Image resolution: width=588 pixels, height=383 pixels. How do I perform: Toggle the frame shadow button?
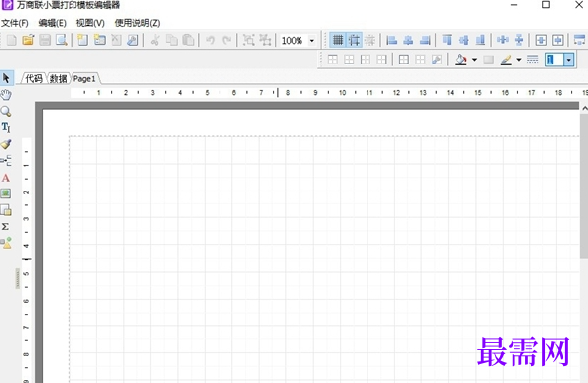[x=488, y=60]
